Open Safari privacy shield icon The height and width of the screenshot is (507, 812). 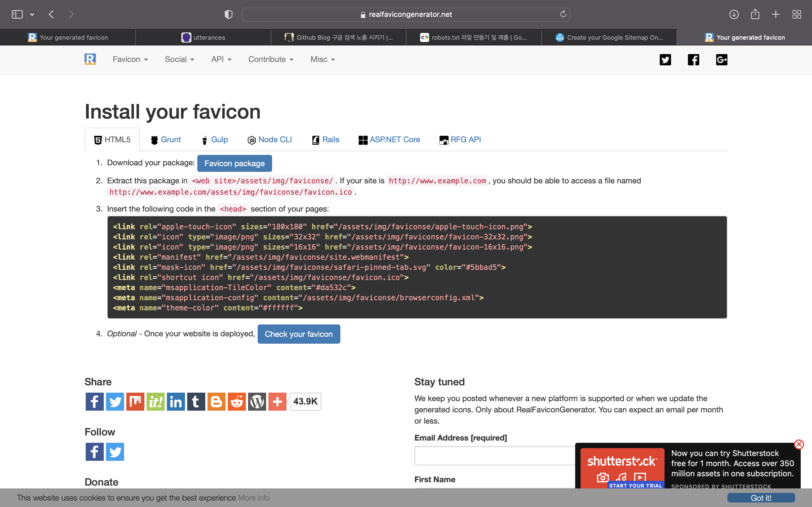[228, 14]
